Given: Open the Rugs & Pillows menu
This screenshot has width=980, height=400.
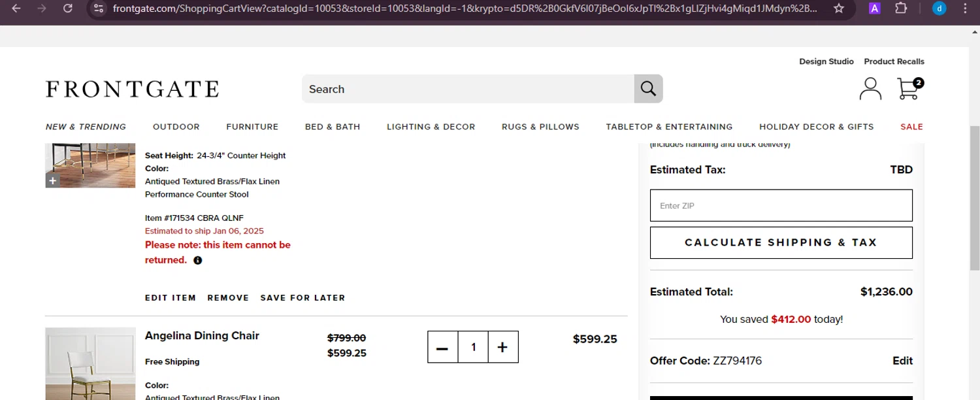Looking at the screenshot, I should [540, 127].
